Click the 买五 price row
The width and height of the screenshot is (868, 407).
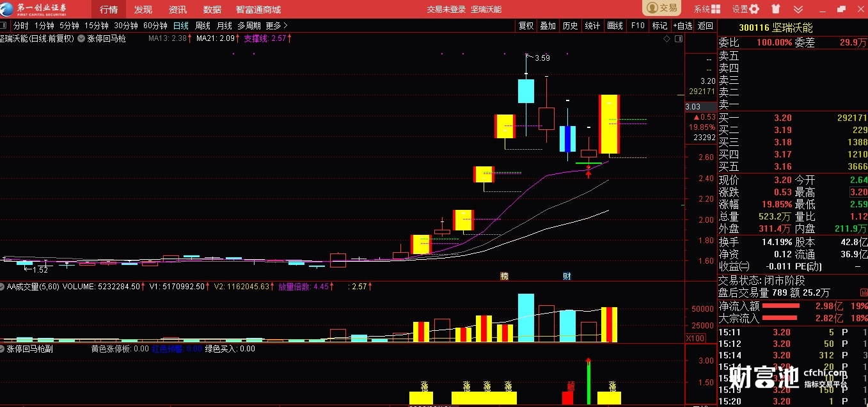(793, 166)
